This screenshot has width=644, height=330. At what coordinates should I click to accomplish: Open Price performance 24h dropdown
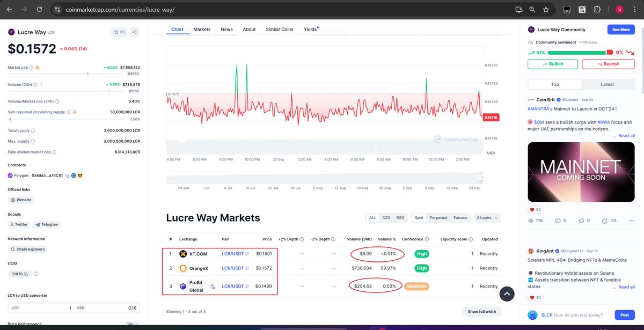tap(131, 324)
